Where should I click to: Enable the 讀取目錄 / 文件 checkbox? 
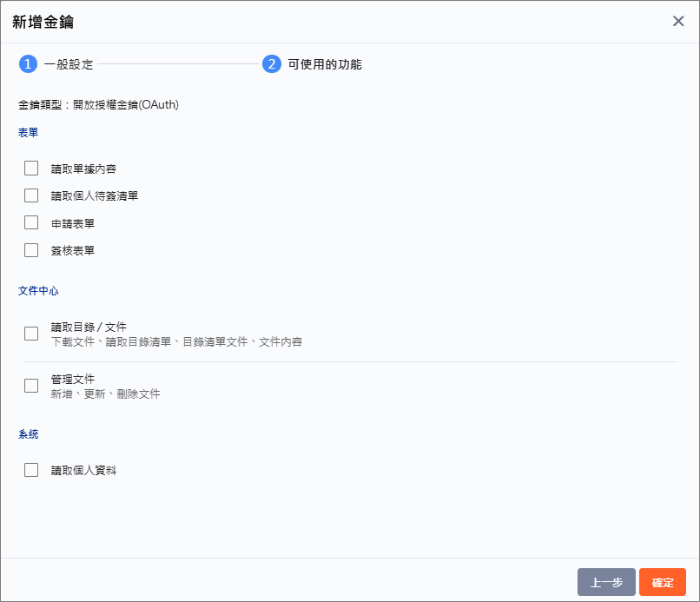pyautogui.click(x=31, y=334)
